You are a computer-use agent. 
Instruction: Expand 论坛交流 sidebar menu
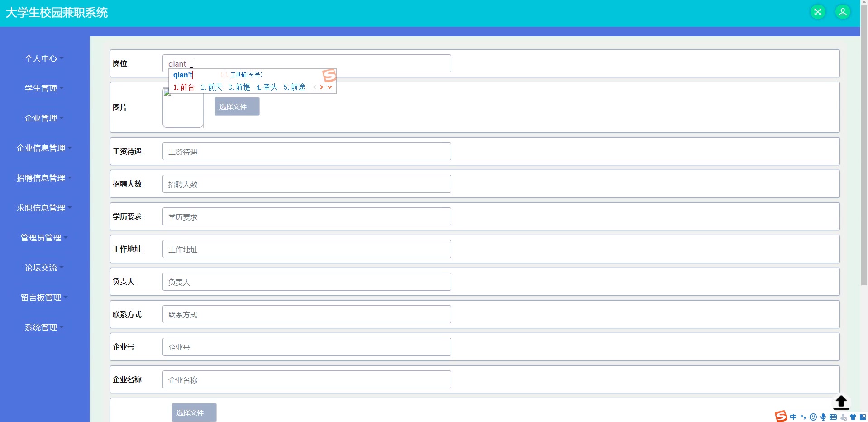click(x=44, y=268)
